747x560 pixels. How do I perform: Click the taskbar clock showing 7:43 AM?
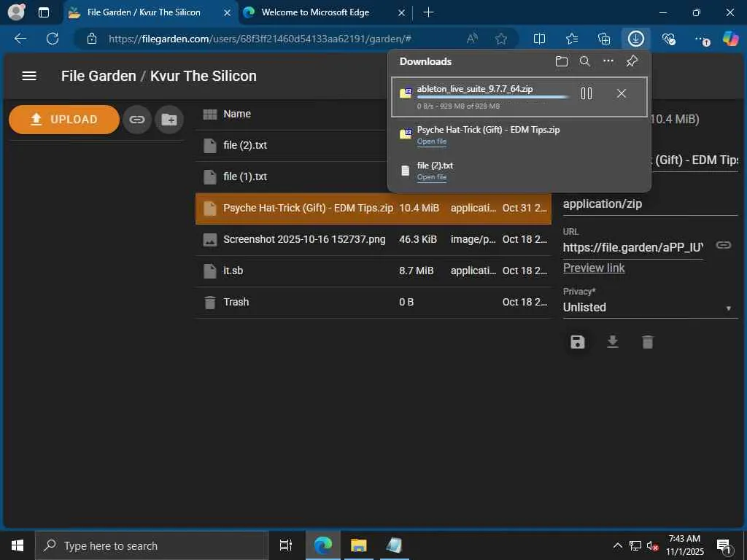pos(684,545)
